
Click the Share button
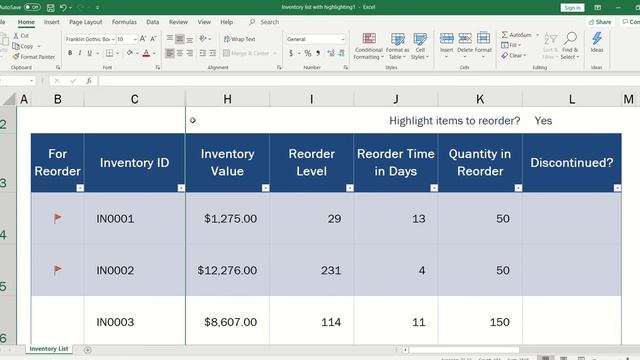point(600,22)
